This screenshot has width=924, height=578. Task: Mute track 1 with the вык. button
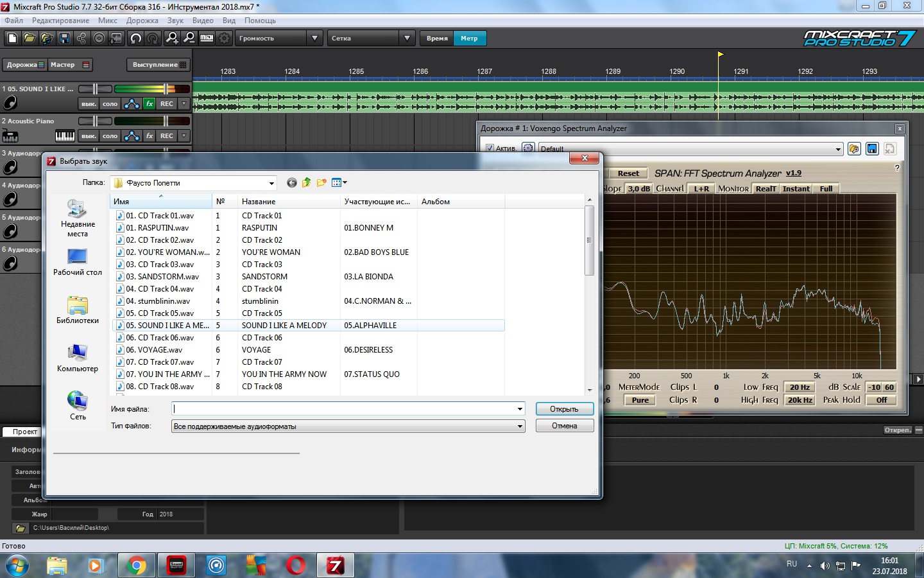click(89, 103)
